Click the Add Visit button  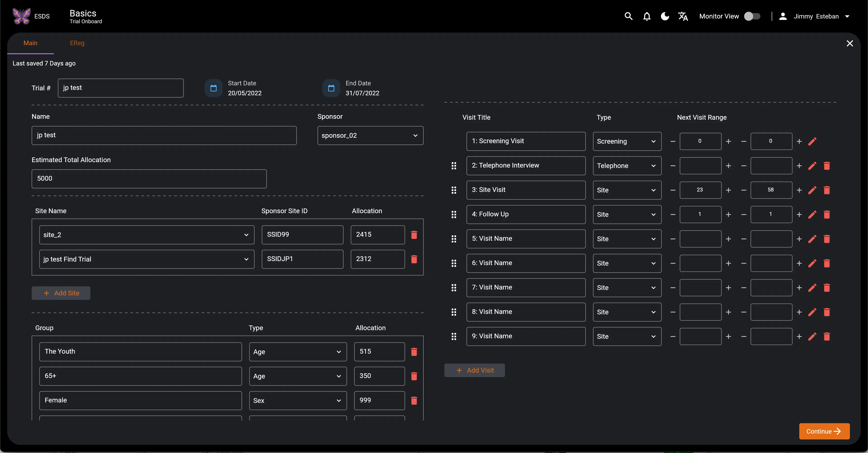pos(474,370)
